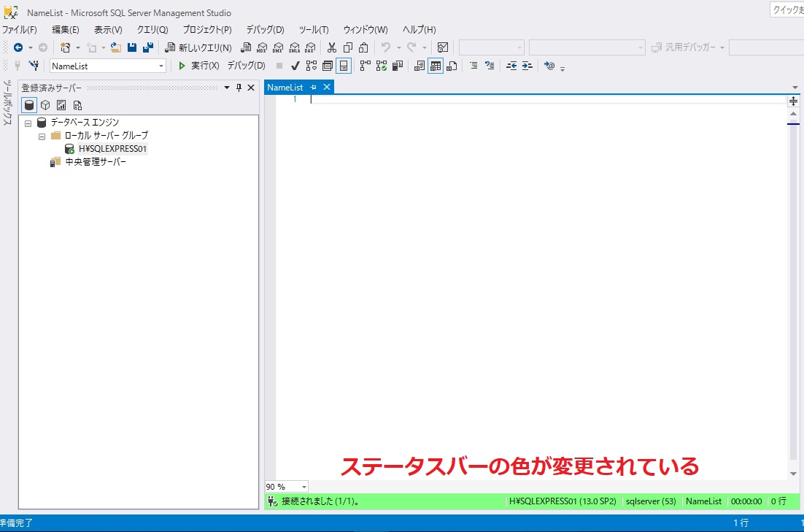Open the toolbar options overflow arrow
804x532 pixels.
click(563, 68)
